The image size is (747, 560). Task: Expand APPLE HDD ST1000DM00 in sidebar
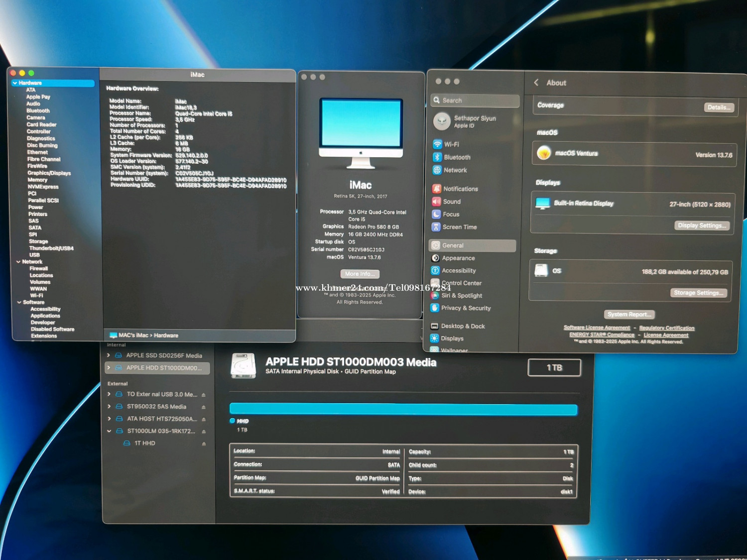coord(109,368)
